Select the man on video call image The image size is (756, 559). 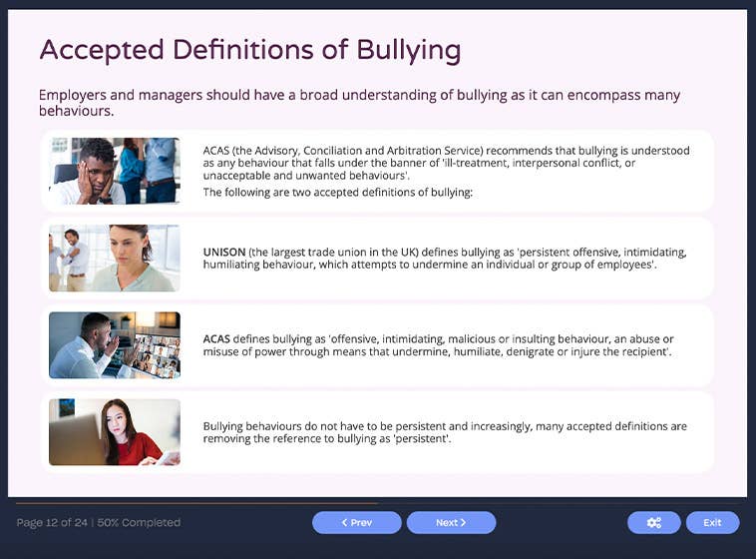pos(115,344)
